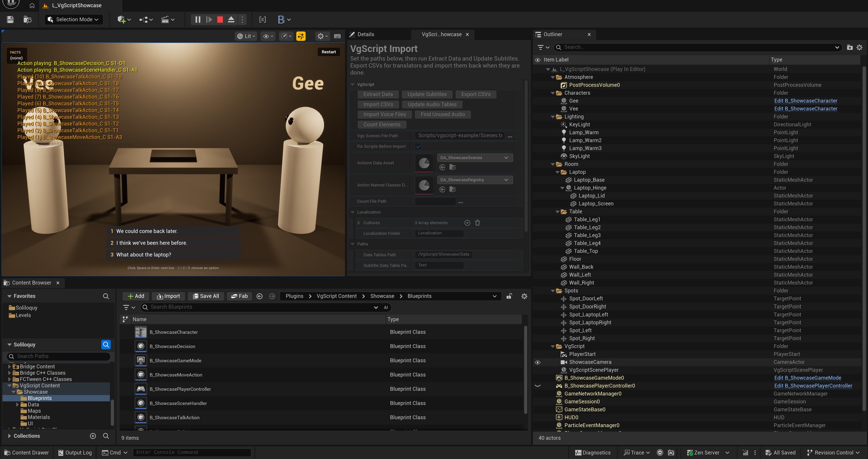Open the Selection Mode dropdown

(74, 20)
